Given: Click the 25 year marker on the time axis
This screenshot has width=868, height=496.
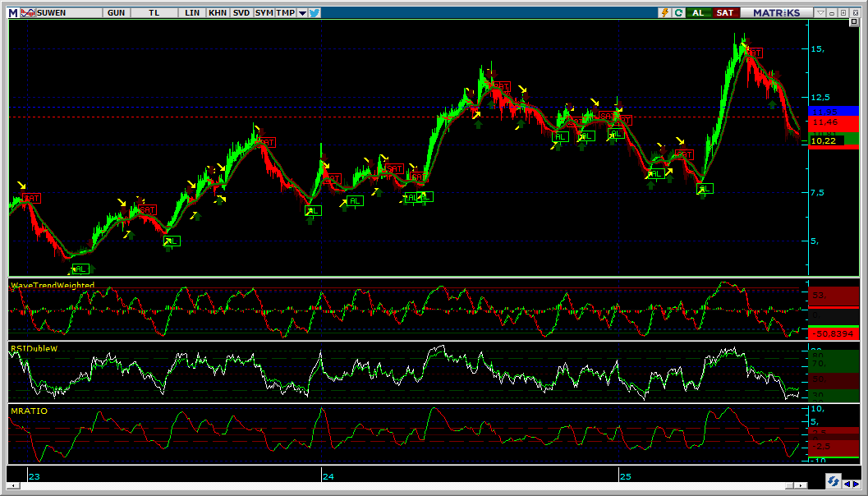Looking at the screenshot, I should pos(625,476).
